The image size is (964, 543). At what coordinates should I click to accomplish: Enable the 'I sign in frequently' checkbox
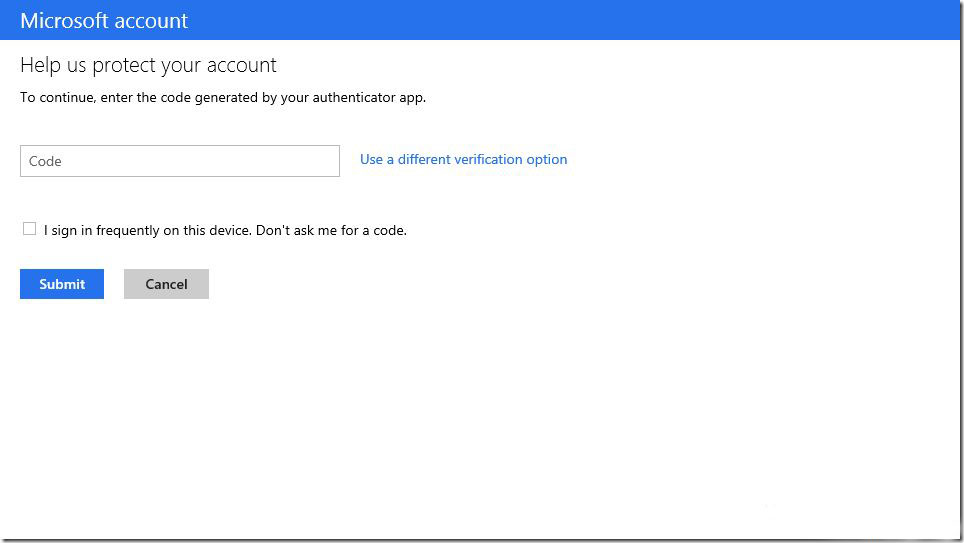(x=29, y=229)
